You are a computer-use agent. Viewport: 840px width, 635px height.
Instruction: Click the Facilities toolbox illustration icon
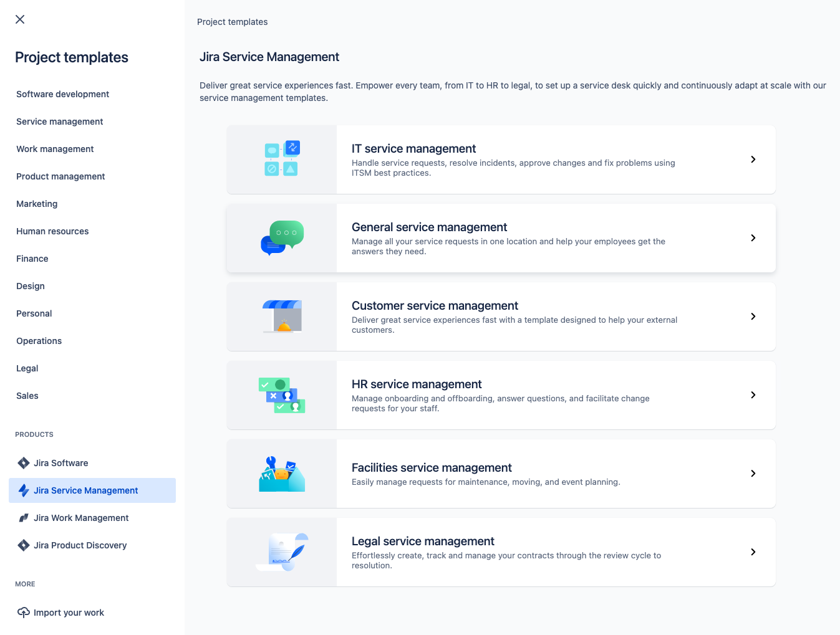[281, 473]
